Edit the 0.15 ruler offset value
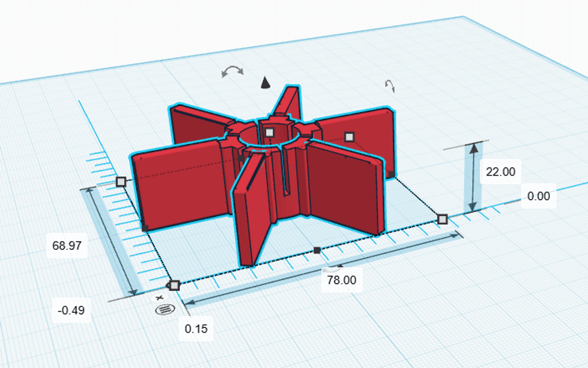588x368 pixels. 196,329
